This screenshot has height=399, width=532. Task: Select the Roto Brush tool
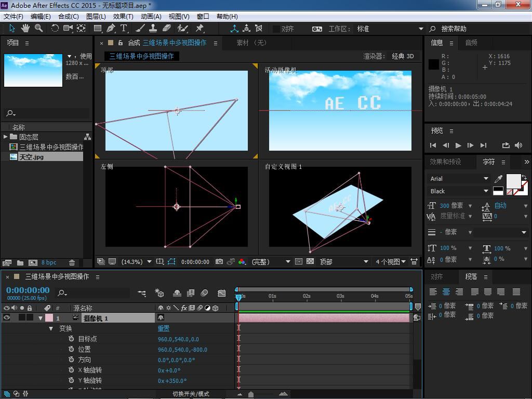click(x=182, y=29)
